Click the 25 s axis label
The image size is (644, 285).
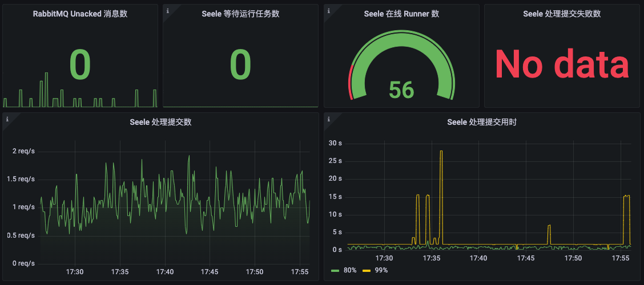(x=336, y=161)
